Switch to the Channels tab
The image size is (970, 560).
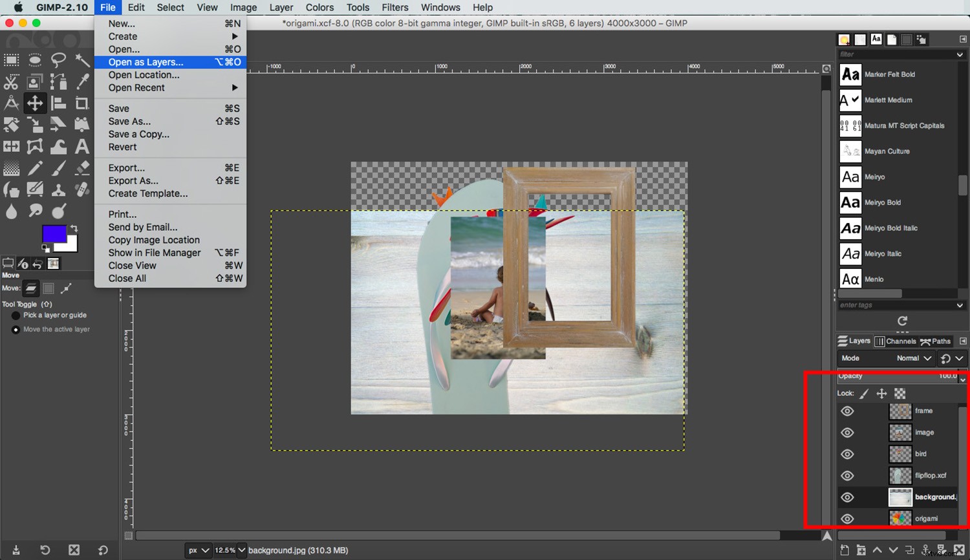pos(898,341)
